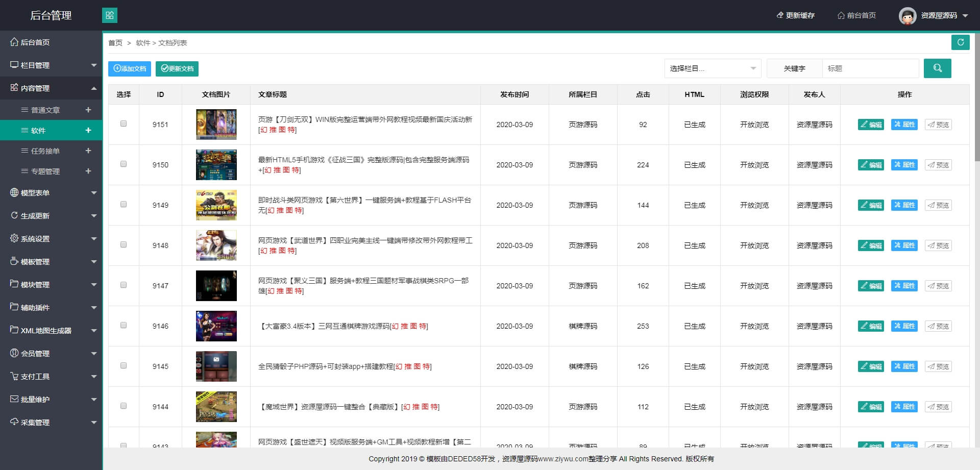Click the 标题 keyword input field
Viewport: 980px width, 470px height.
(870, 68)
